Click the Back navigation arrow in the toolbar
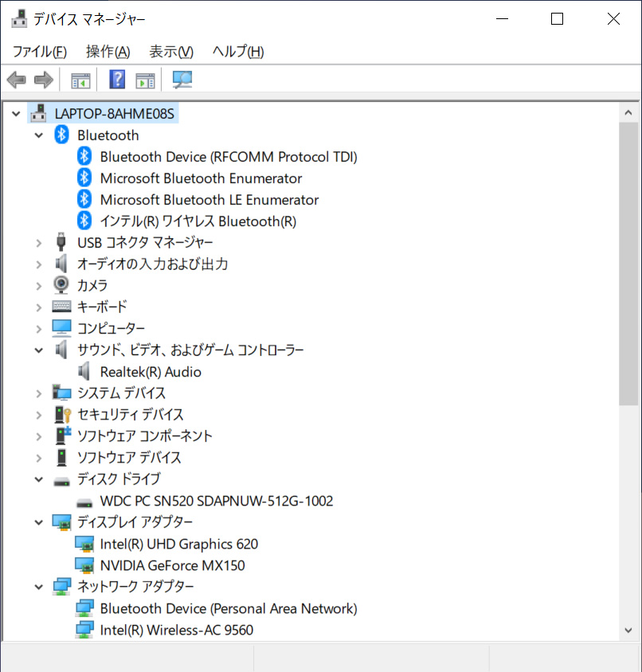 pos(16,79)
